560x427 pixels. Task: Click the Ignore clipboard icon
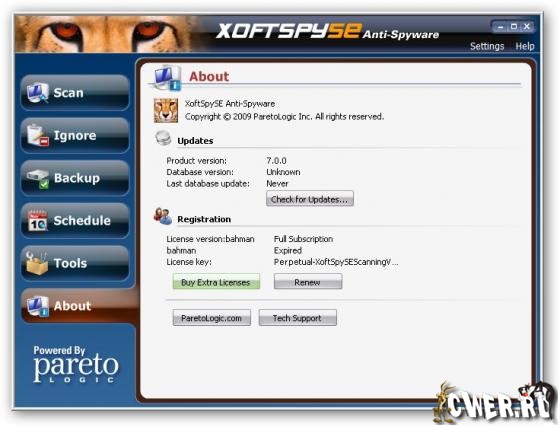point(37,135)
